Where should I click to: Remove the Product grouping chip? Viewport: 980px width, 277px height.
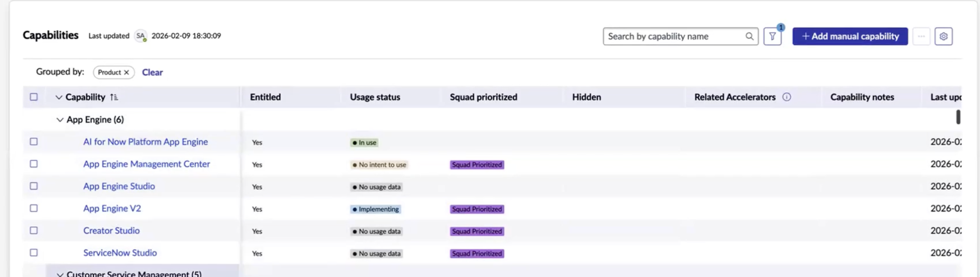tap(126, 72)
